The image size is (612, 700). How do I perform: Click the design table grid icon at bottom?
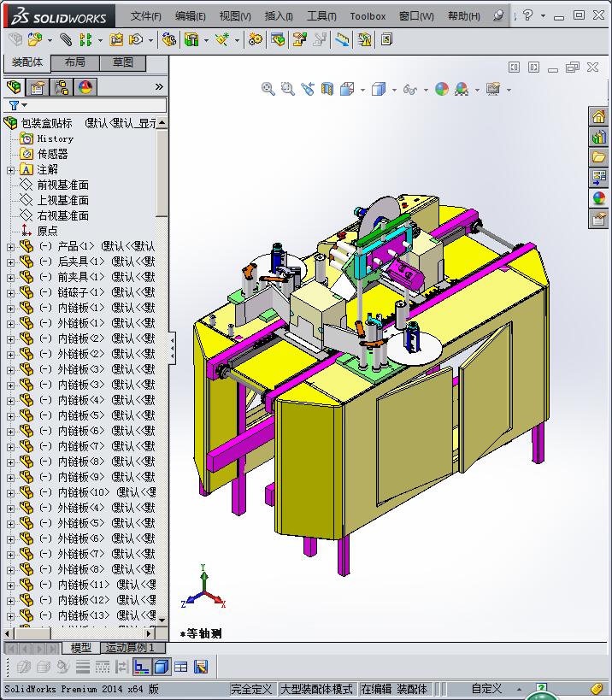181,667
